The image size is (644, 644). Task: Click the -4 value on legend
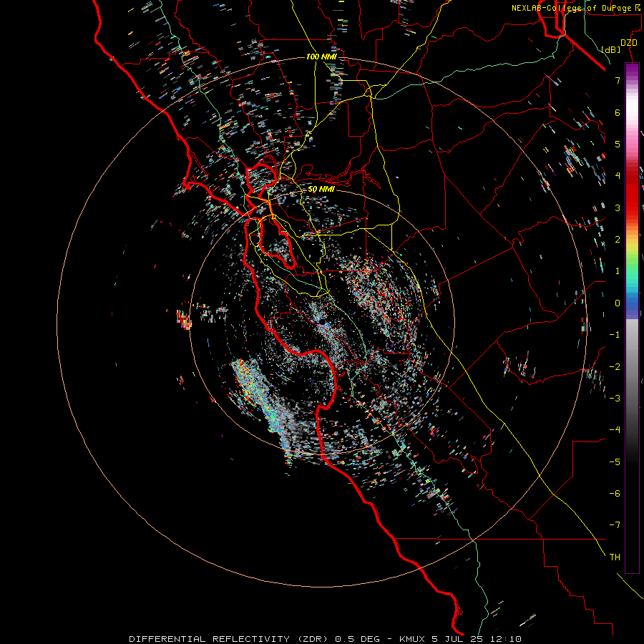tap(615, 430)
